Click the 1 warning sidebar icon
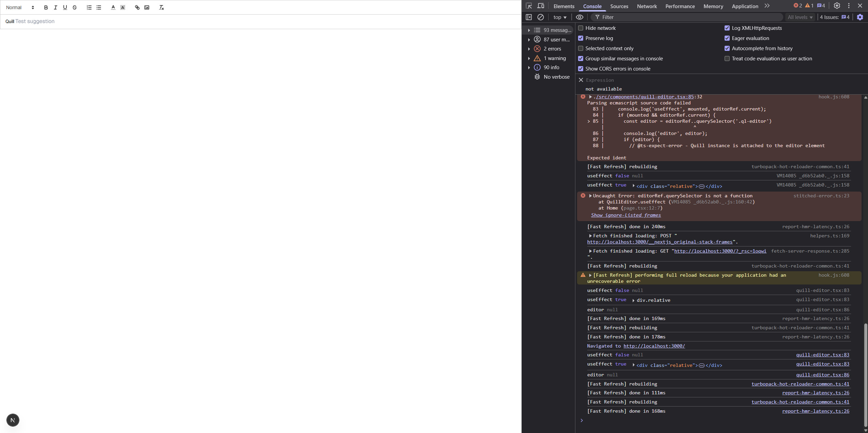 [537, 58]
